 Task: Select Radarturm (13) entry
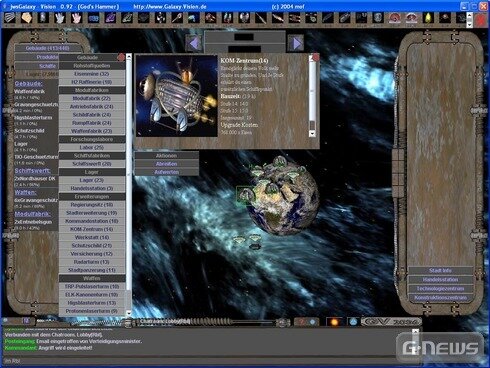92,262
